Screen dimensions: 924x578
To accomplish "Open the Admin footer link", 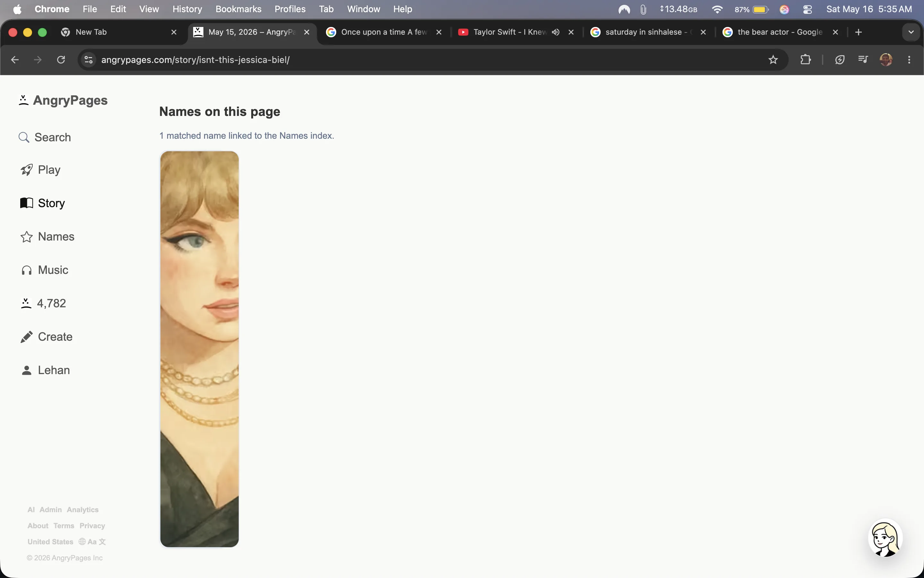I will tap(50, 510).
